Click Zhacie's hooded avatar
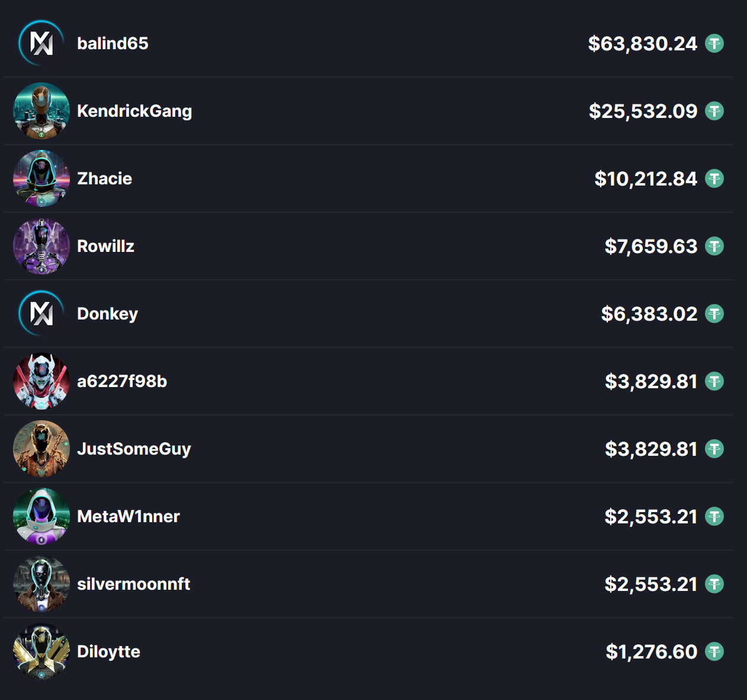Screen dimensions: 747x700 41,178
